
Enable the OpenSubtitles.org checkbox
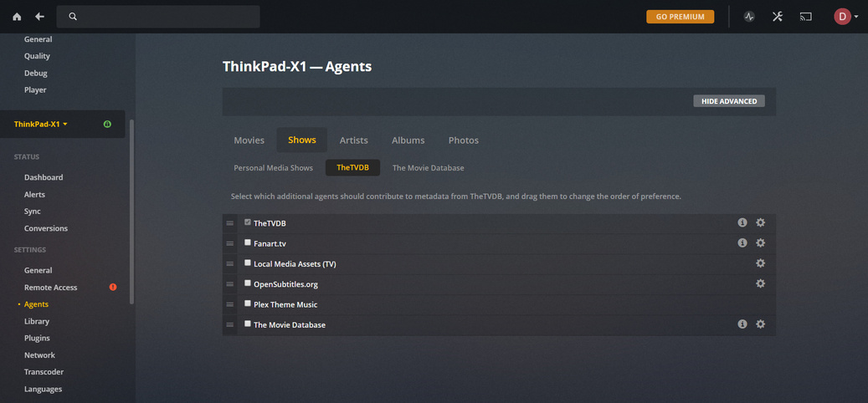coord(248,283)
